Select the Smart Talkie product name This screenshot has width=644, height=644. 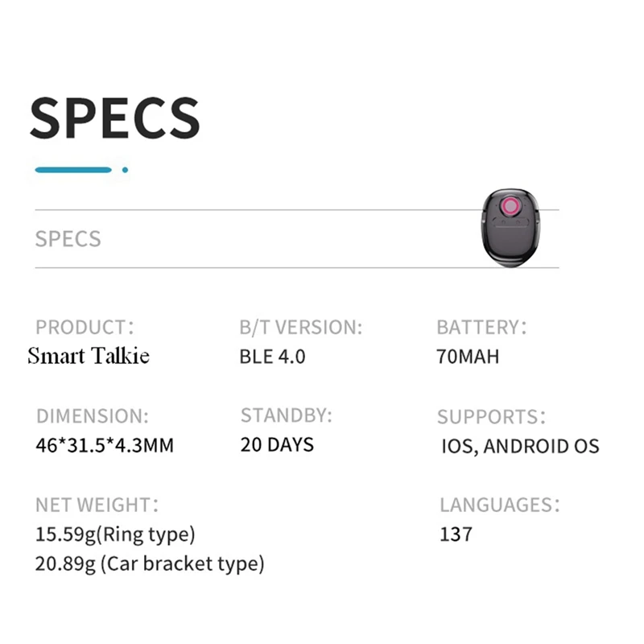(x=89, y=355)
